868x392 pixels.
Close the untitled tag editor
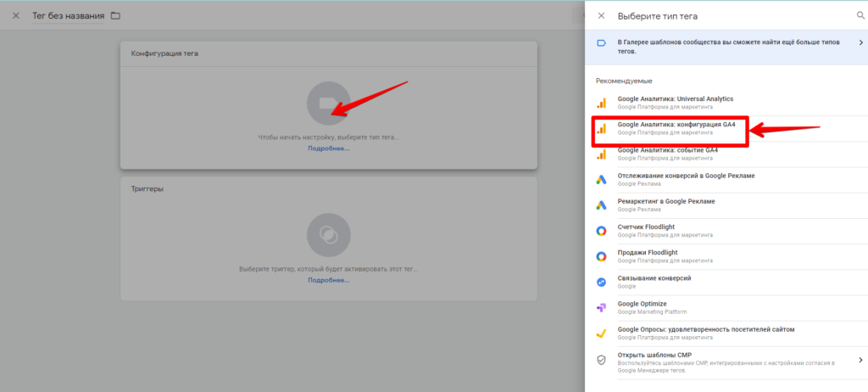point(16,15)
